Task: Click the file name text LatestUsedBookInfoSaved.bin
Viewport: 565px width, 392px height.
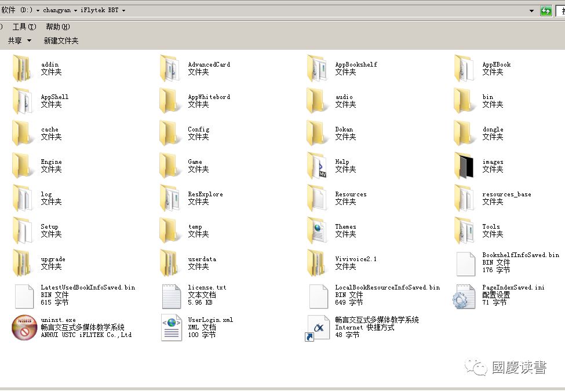Action: pyautogui.click(x=88, y=287)
